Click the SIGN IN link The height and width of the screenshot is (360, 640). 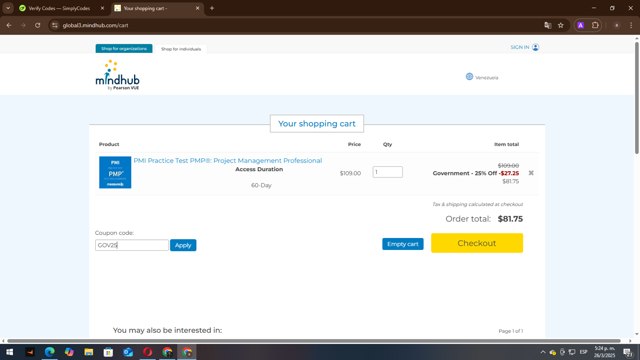(x=520, y=47)
